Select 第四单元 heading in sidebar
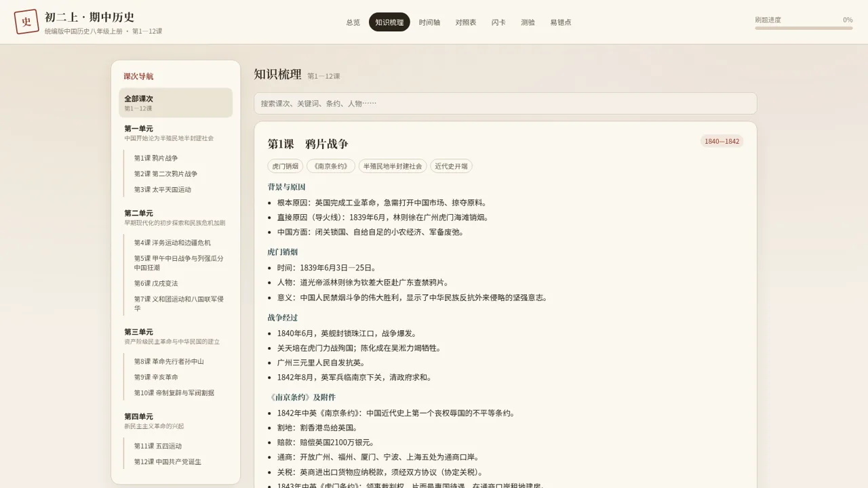 coord(176,421)
